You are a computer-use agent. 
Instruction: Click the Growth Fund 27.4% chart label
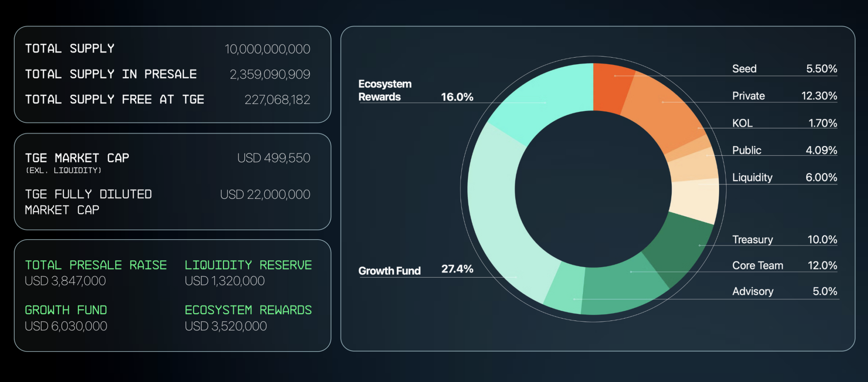415,270
